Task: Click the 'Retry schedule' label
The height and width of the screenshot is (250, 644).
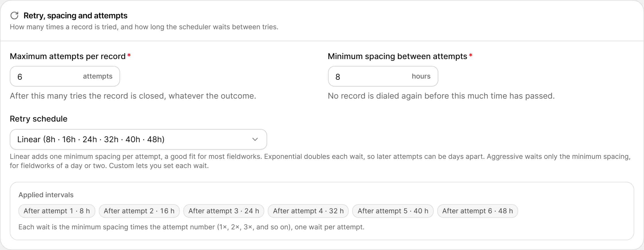Action: tap(38, 119)
